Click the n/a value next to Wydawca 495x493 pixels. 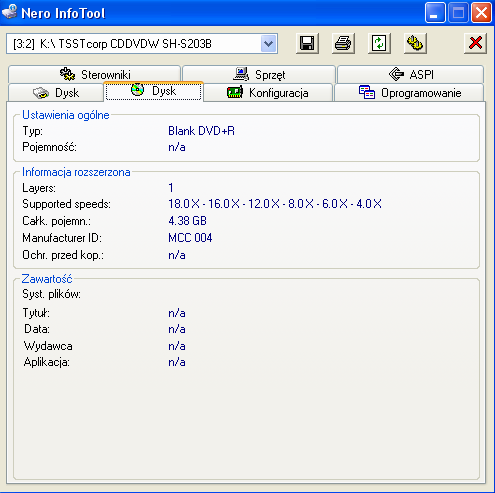[177, 346]
